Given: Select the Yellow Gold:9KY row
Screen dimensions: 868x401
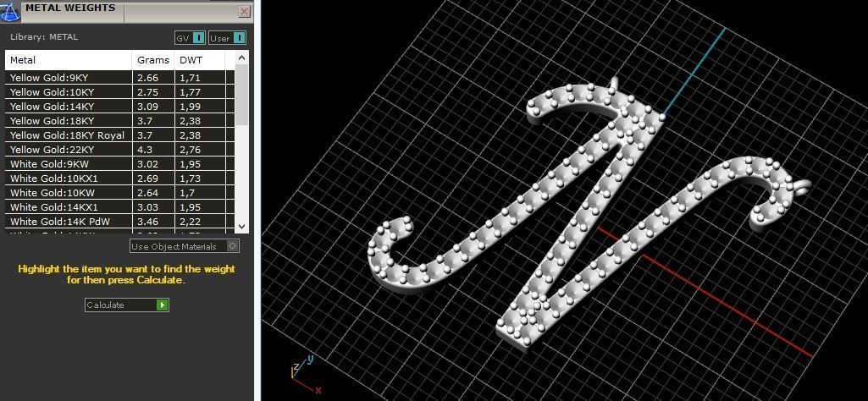Looking at the screenshot, I should 120,78.
